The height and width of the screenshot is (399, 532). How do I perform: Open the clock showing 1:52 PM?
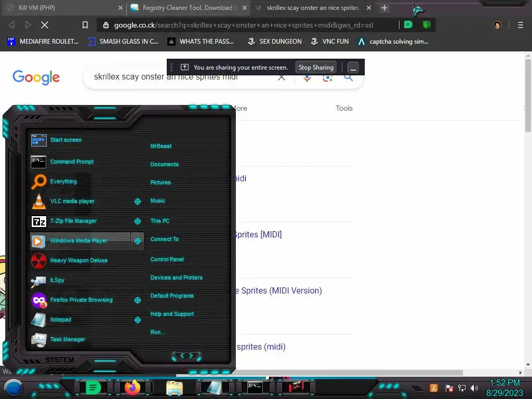tap(504, 388)
